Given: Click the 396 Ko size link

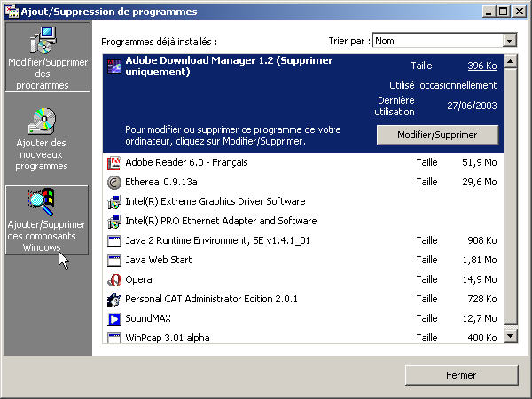Looking at the screenshot, I should pyautogui.click(x=482, y=66).
